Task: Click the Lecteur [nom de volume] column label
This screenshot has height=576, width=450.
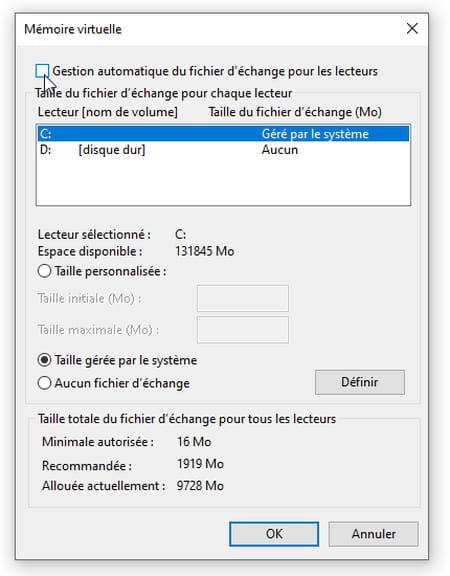Action: click(108, 112)
